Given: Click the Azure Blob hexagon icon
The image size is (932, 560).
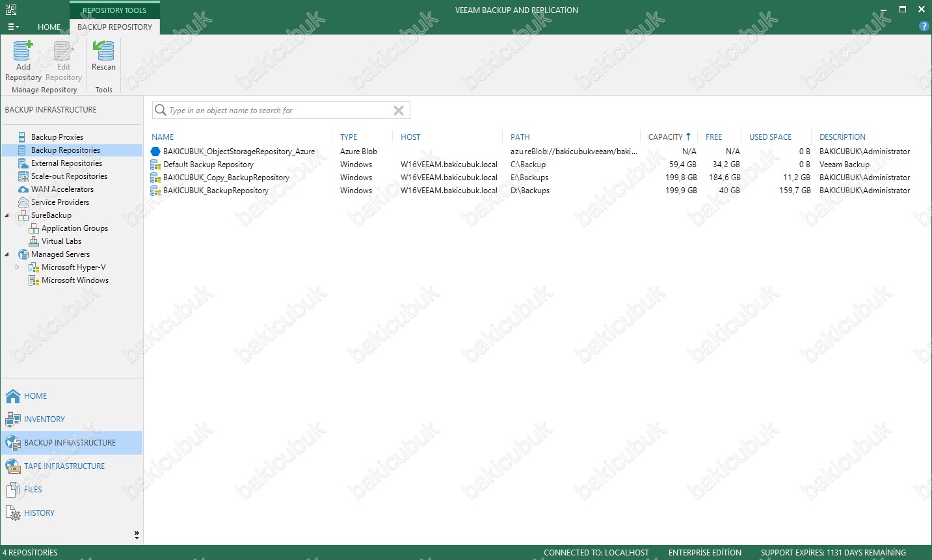Looking at the screenshot, I should 155,152.
